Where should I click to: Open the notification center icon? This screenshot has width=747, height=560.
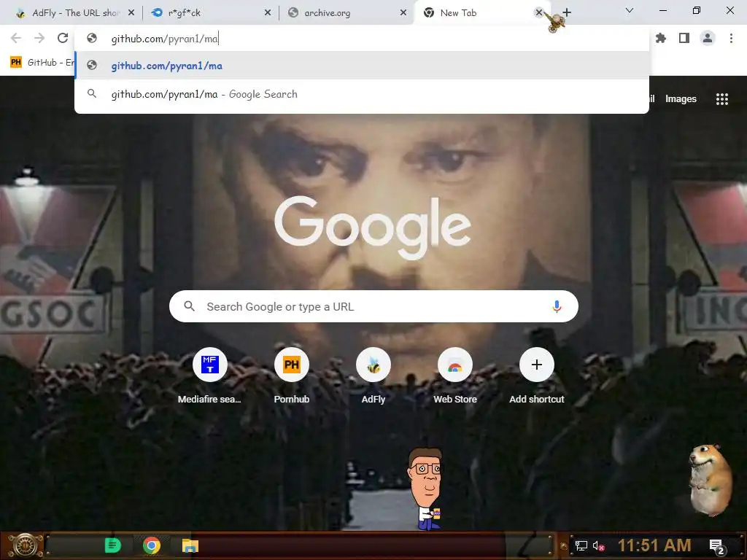tap(716, 547)
